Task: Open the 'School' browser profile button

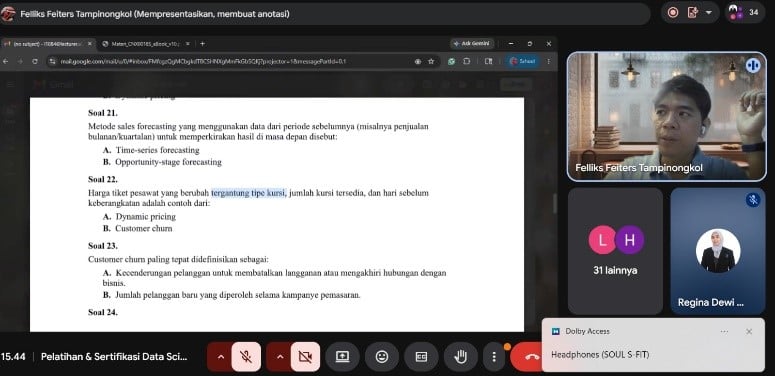Action: (x=523, y=61)
